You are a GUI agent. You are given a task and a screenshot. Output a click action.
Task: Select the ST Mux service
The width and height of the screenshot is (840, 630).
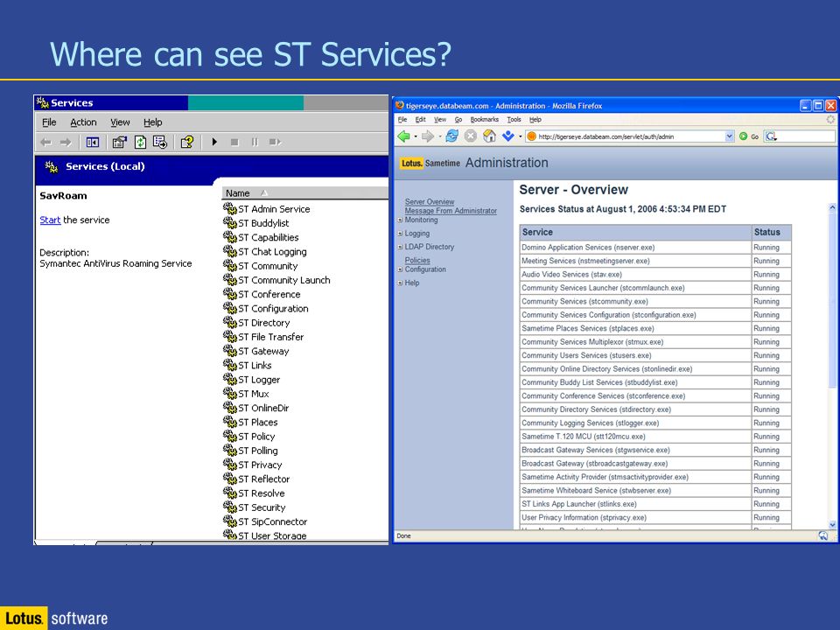(247, 394)
